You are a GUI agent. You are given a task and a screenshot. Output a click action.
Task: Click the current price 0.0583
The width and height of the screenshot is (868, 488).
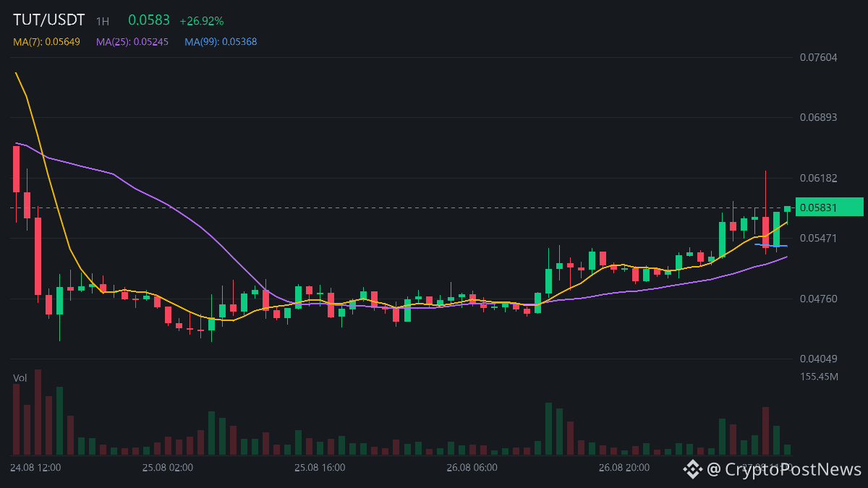tap(149, 21)
